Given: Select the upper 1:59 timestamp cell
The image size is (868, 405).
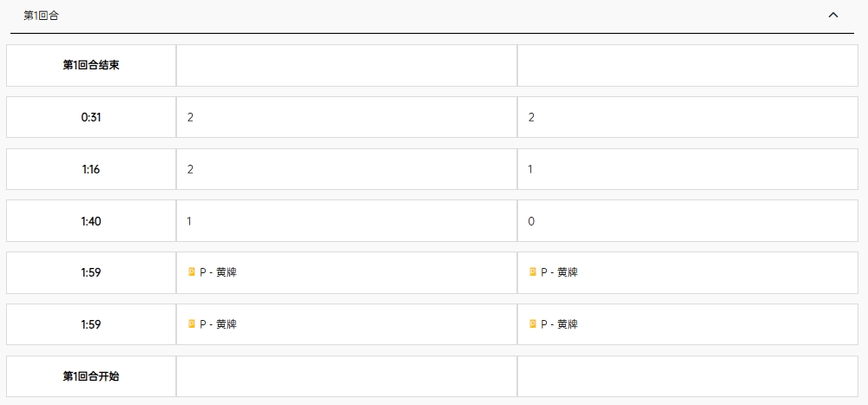Looking at the screenshot, I should coord(91,273).
